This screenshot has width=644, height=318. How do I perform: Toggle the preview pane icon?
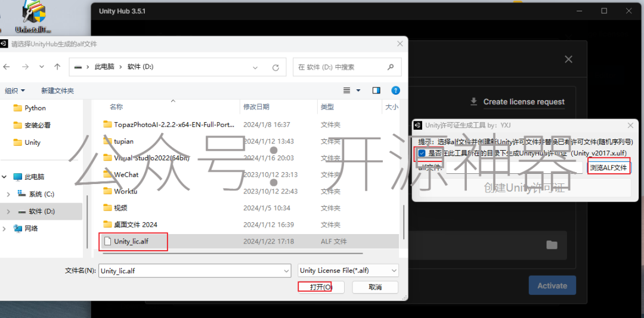pyautogui.click(x=376, y=91)
